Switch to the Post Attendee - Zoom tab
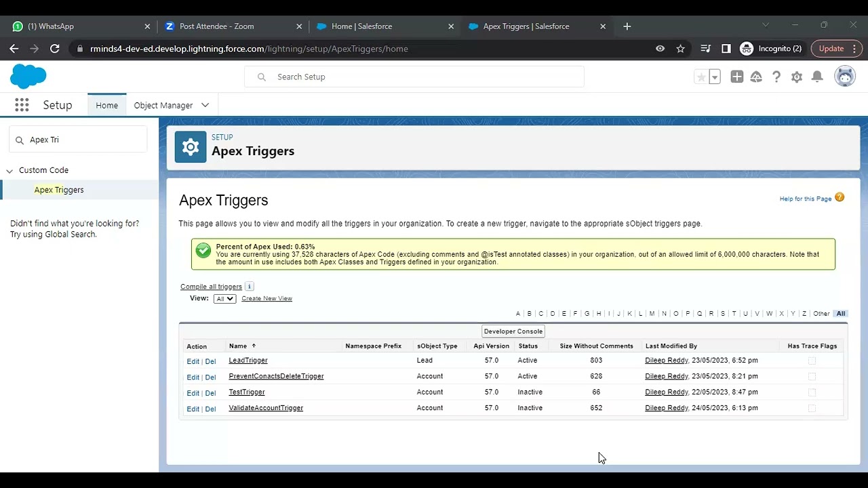This screenshot has height=488, width=868. click(x=233, y=26)
